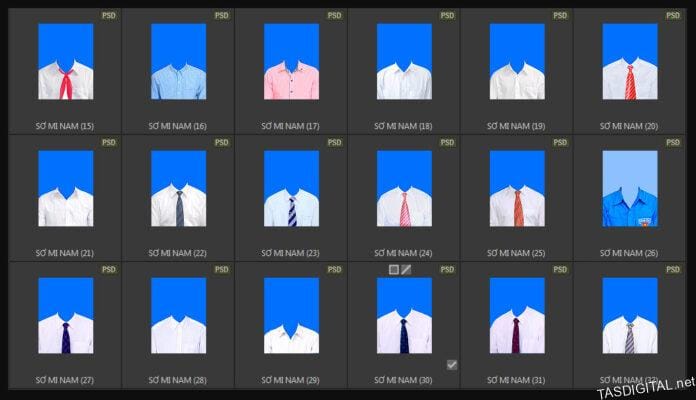Click the PSD badge on SƠ MI NAM (30)

pos(447,269)
